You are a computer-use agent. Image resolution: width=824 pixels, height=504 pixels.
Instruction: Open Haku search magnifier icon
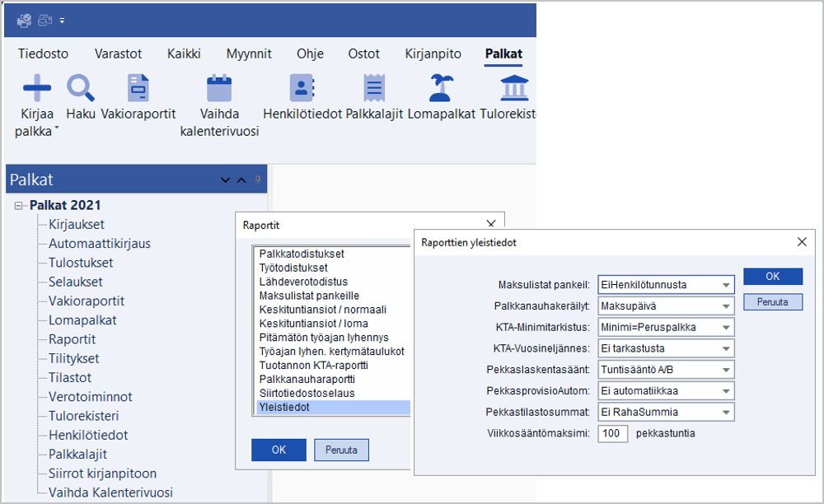coord(81,87)
